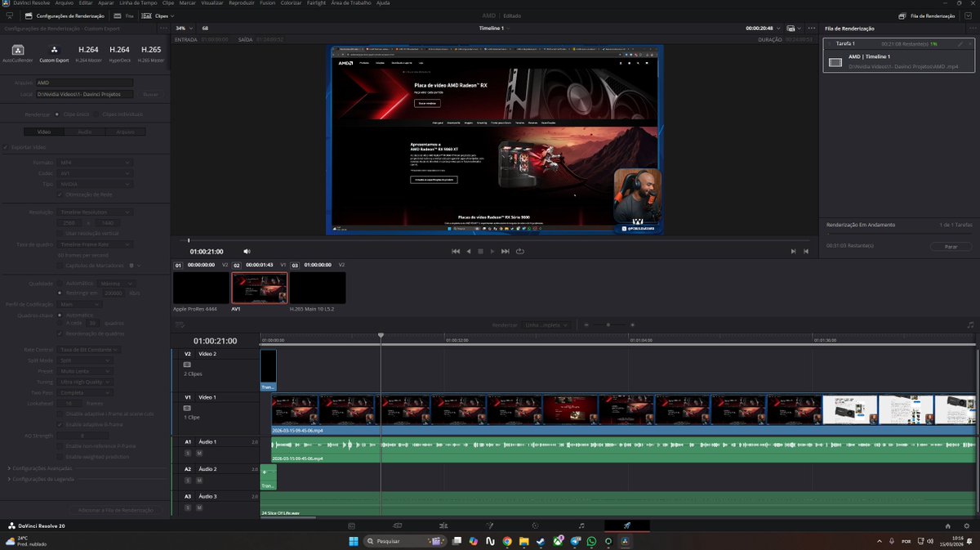This screenshot has width=980, height=550.
Task: Click Adicionar à Fila de Renderização
Action: pos(116,510)
